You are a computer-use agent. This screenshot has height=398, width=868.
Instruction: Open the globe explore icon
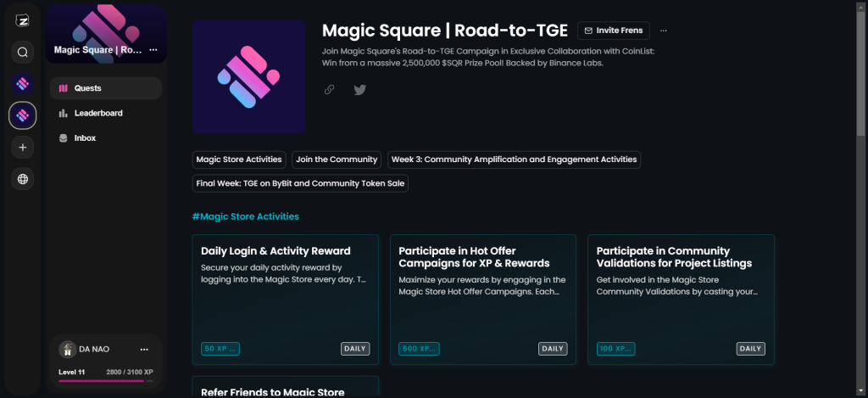(23, 179)
